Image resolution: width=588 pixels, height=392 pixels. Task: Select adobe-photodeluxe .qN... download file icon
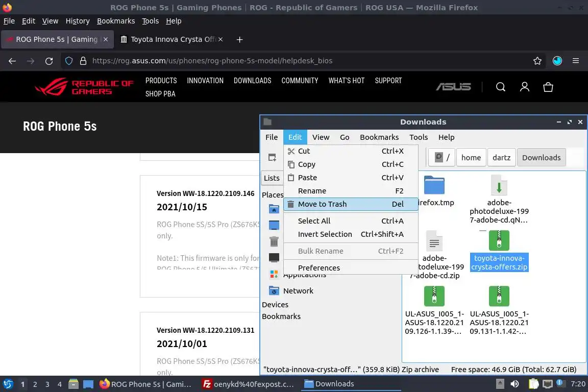(499, 185)
